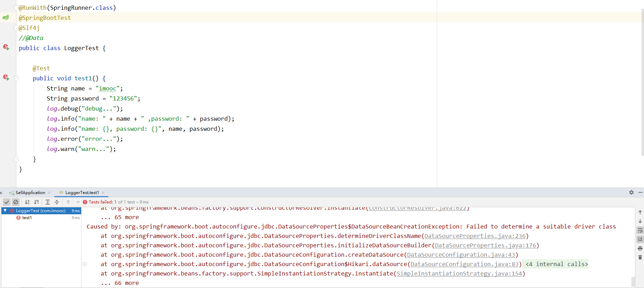Place cursor on log.error("error...") line
This screenshot has height=288, width=644.
click(x=85, y=139)
